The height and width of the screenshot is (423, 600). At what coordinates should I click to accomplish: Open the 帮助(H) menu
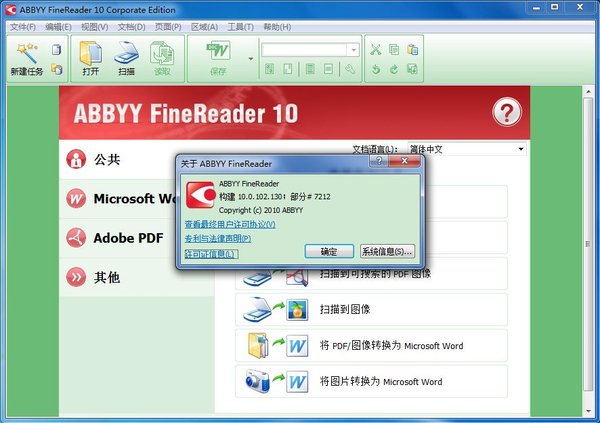click(x=277, y=27)
